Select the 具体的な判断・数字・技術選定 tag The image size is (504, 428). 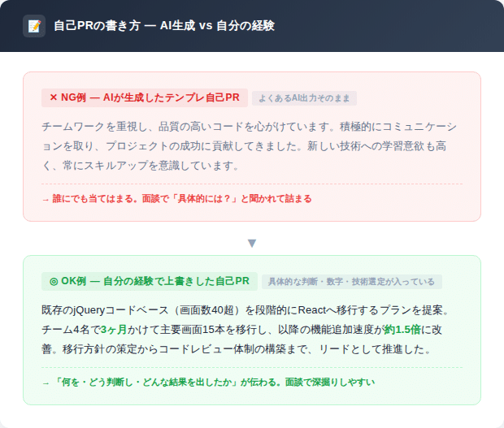351,282
